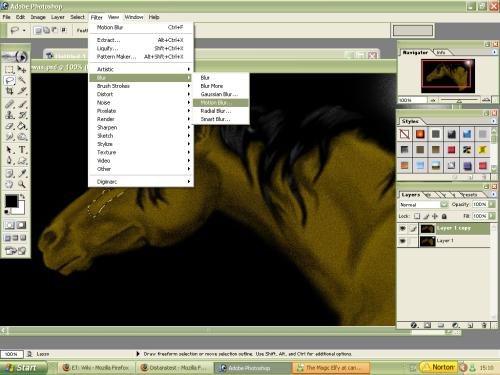Image resolution: width=500 pixels, height=375 pixels.
Task: Select the History Brush tool
Action: click(22, 115)
